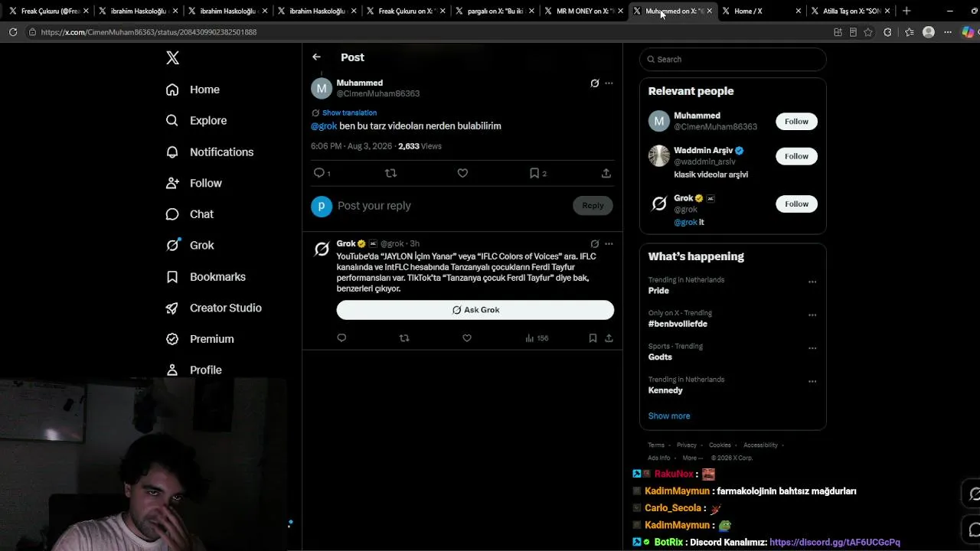The width and height of the screenshot is (980, 551).
Task: Switch to the Atilla Taş browser tab
Action: [x=851, y=11]
